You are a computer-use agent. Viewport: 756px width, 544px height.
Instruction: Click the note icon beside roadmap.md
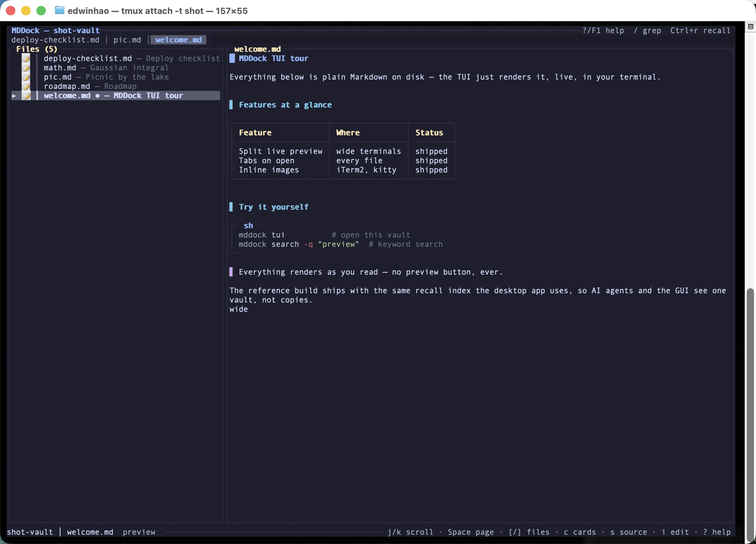[x=26, y=86]
